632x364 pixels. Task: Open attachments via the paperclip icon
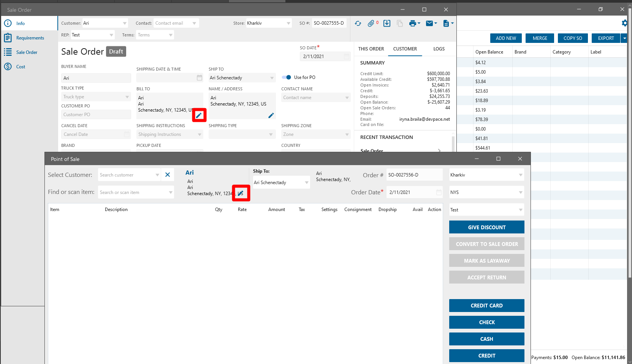pos(371,24)
